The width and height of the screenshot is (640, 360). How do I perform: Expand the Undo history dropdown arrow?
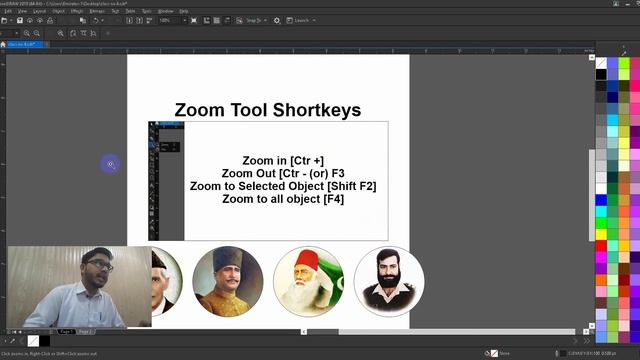tap(102, 20)
